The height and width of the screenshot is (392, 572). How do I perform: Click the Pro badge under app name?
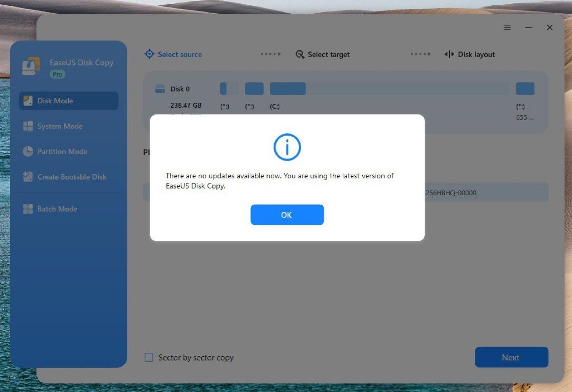(57, 74)
